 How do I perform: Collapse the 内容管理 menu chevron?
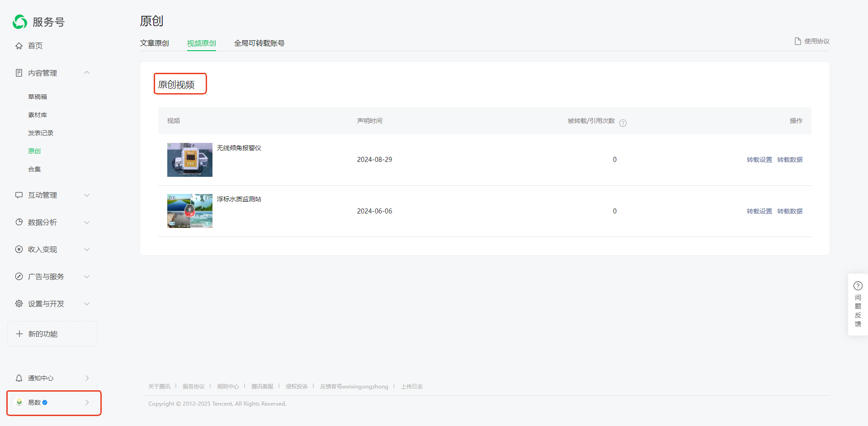[87, 73]
